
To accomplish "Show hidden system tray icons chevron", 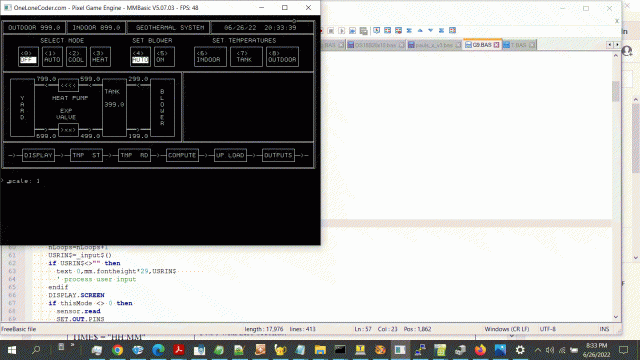I will [538, 350].
